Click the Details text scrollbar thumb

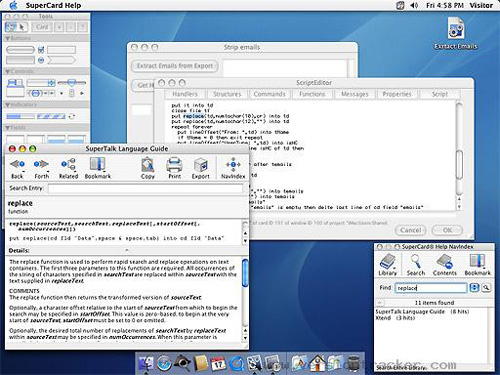(x=245, y=273)
